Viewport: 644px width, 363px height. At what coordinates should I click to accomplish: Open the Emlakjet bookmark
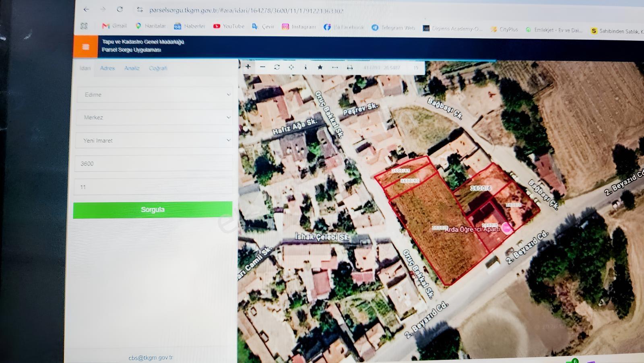[x=554, y=30]
